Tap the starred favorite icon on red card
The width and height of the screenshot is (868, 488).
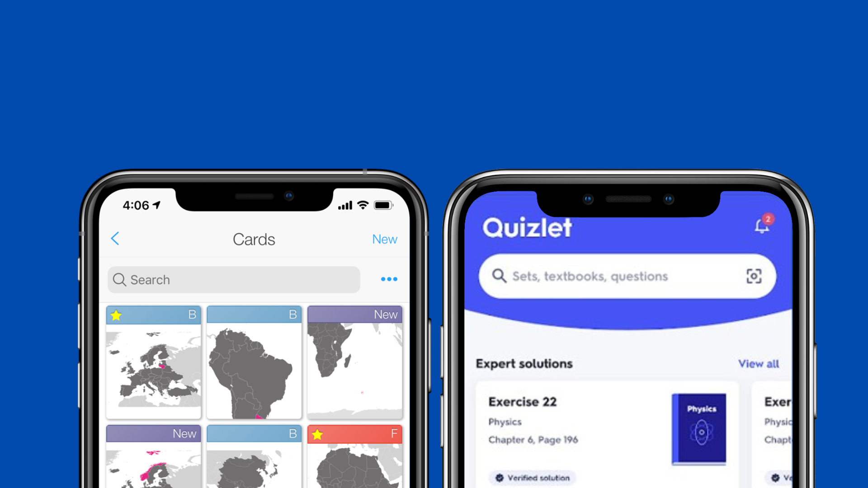(318, 433)
